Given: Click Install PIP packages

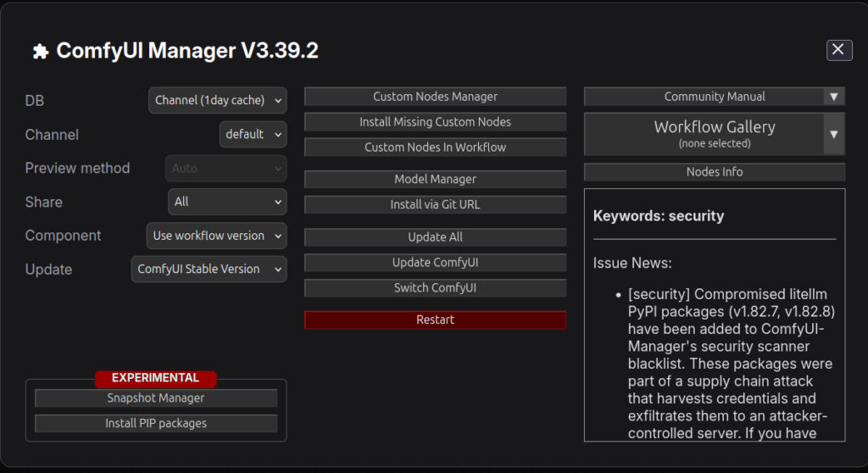Looking at the screenshot, I should pos(156,423).
